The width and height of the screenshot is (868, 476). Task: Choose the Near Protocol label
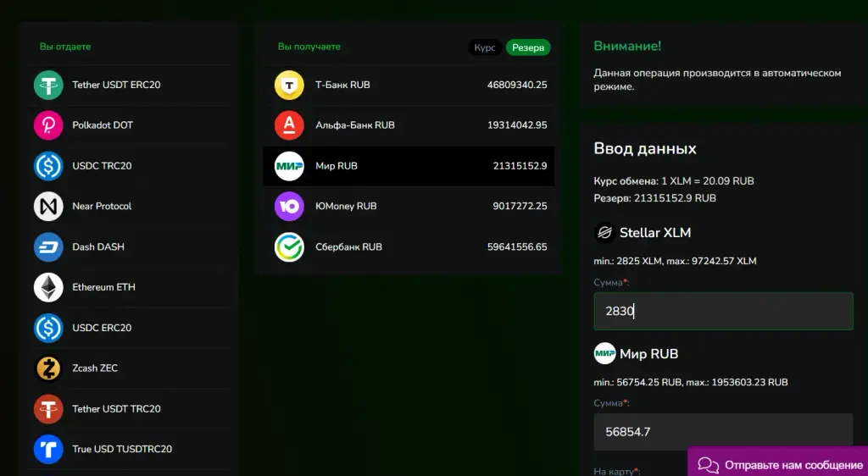tap(102, 206)
